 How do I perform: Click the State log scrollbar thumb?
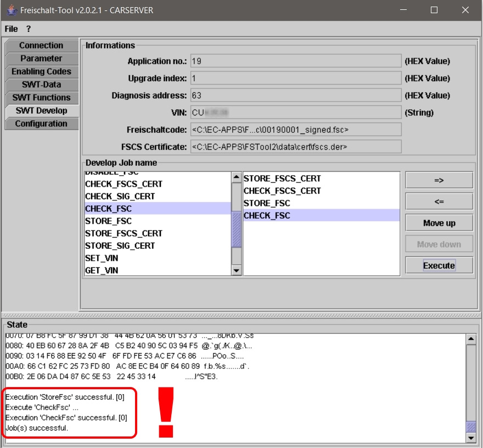(471, 427)
